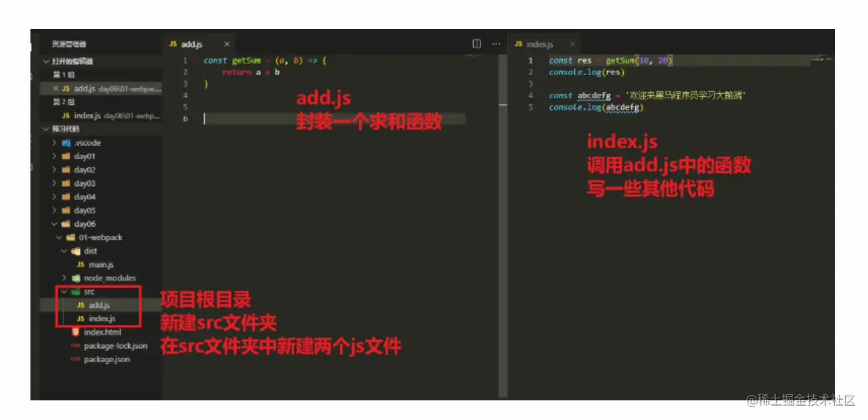Open the editor more actions ellipsis
The image size is (868, 420).
496,44
